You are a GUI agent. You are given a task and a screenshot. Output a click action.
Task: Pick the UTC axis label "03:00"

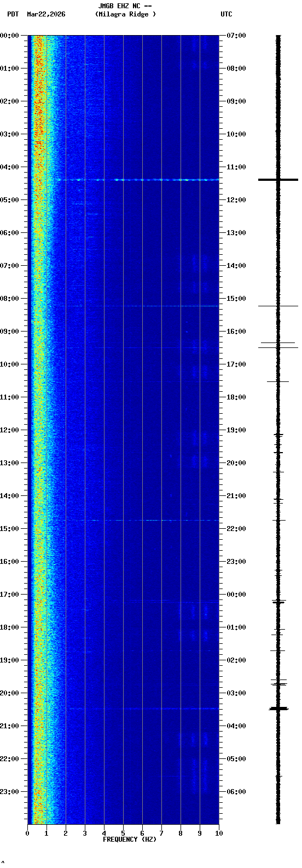pyautogui.click(x=236, y=693)
